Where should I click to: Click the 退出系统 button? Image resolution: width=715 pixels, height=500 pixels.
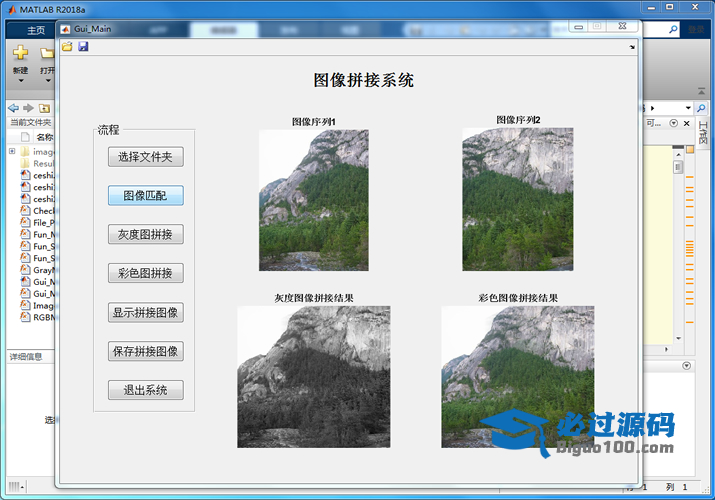click(145, 390)
